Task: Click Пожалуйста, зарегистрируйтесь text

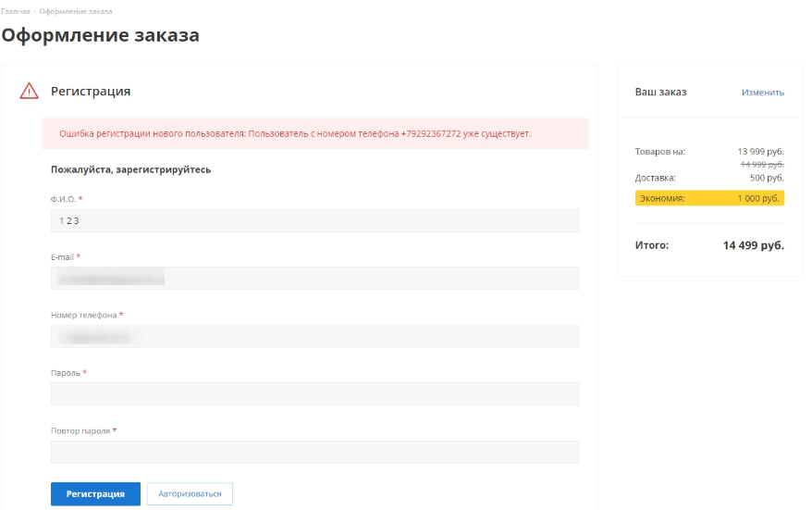Action: [131, 169]
